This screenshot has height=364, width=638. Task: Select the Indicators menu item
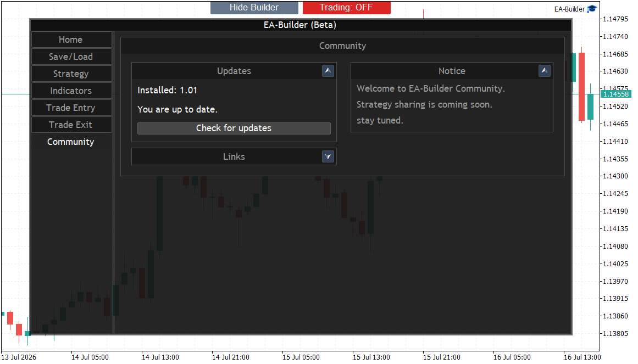71,91
